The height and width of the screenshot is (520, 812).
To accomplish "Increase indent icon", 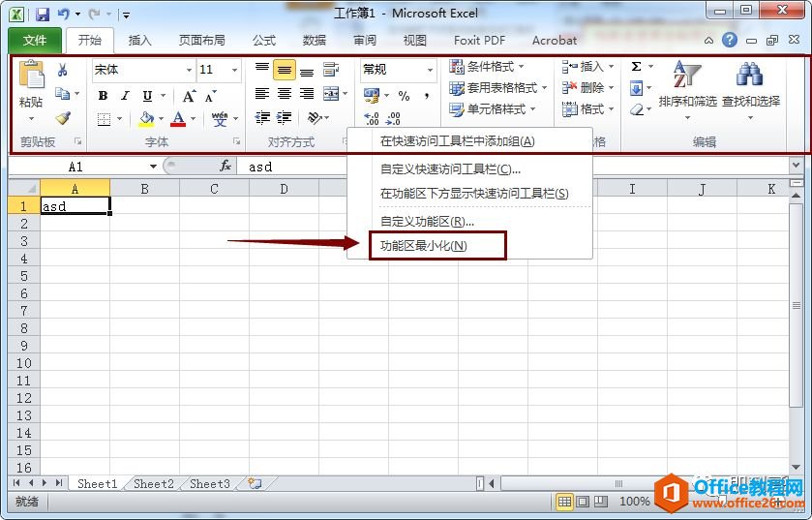I will click(284, 118).
